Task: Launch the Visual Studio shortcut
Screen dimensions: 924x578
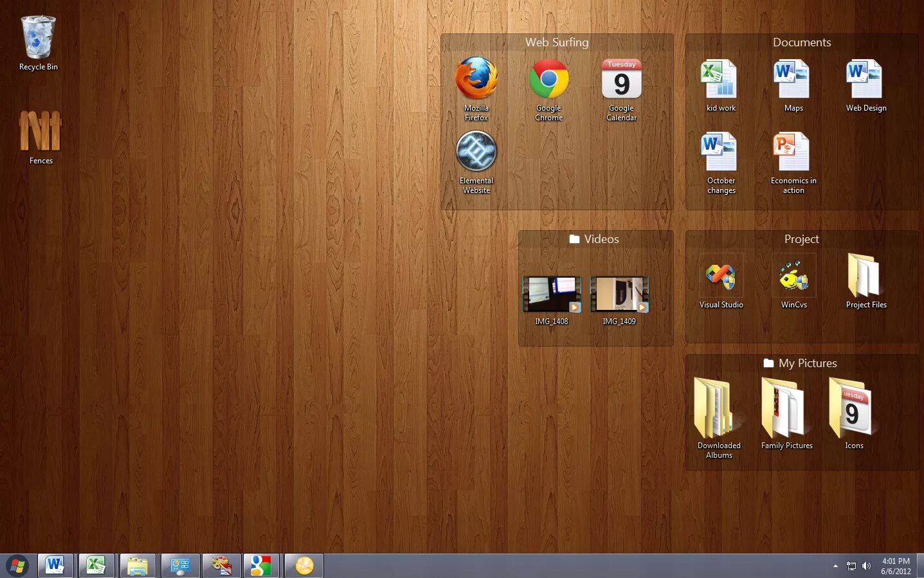Action: coord(721,282)
